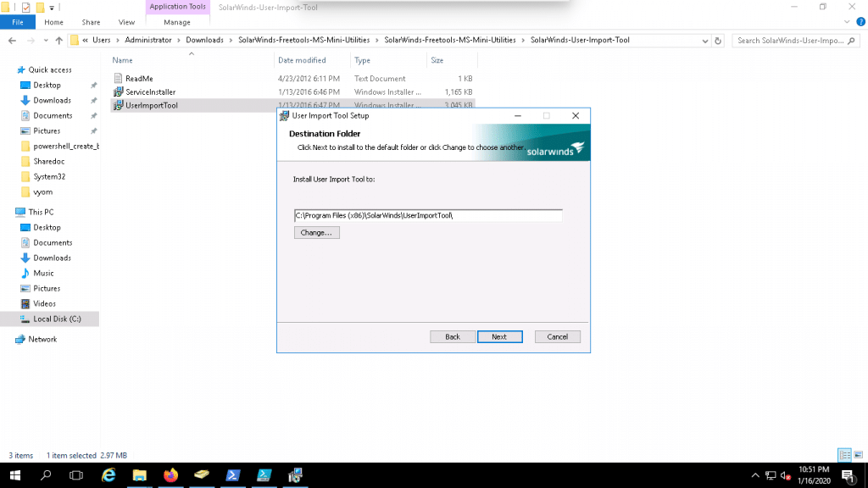Click the ReadMe text document icon
868x488 pixels.
tap(119, 78)
